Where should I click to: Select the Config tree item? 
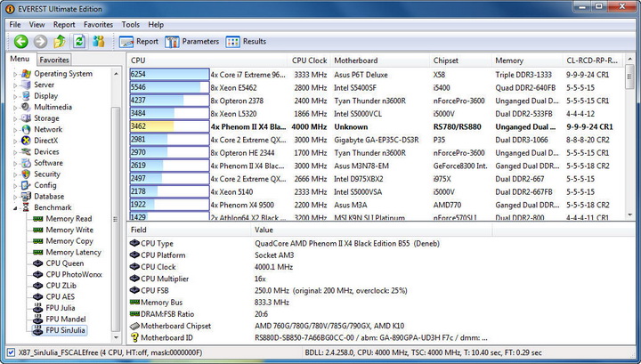click(45, 185)
